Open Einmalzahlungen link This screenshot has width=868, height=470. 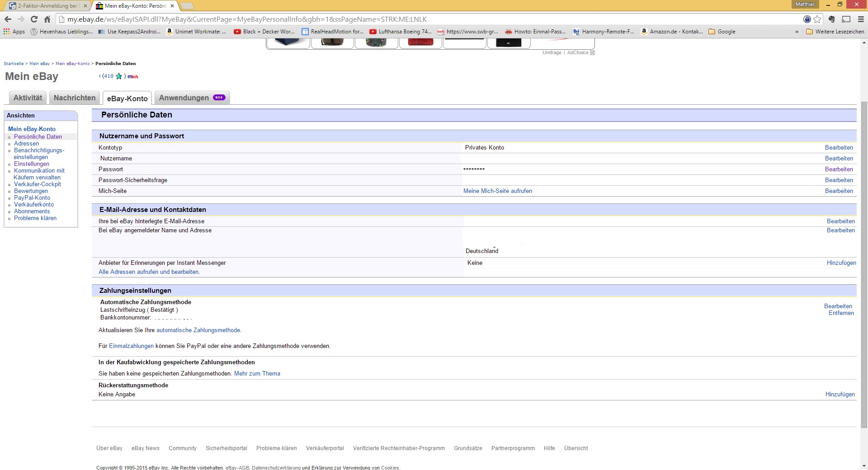[x=131, y=346]
